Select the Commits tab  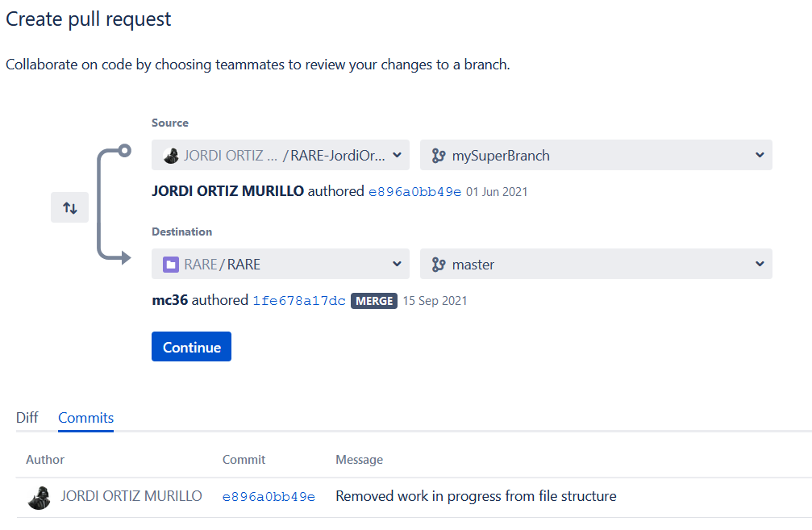pos(85,418)
